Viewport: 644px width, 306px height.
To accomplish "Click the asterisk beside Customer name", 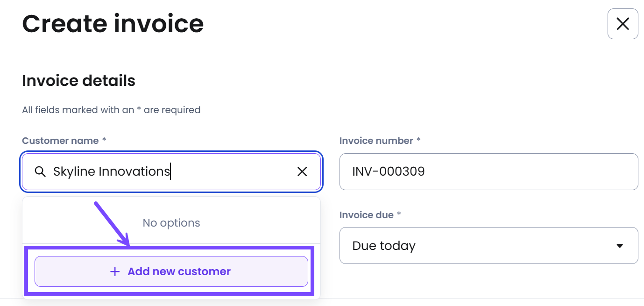I will [x=104, y=140].
